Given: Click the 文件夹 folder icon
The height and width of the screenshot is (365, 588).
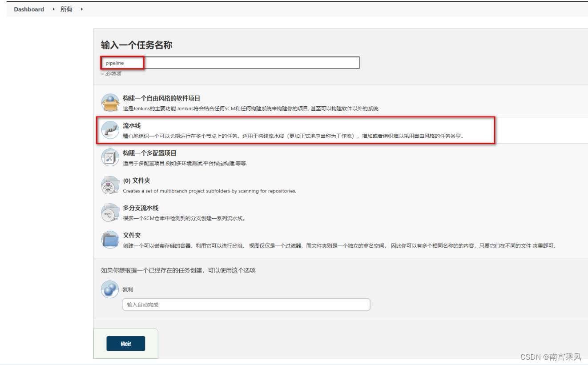Looking at the screenshot, I should click(x=110, y=240).
